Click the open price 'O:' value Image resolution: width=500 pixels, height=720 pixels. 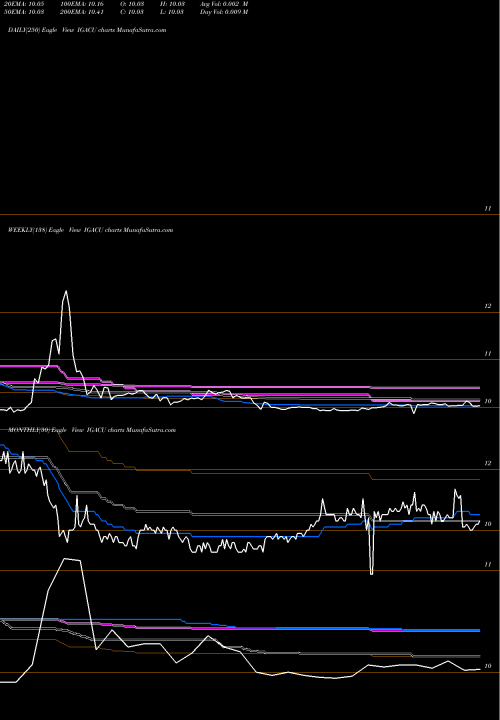(132, 4)
